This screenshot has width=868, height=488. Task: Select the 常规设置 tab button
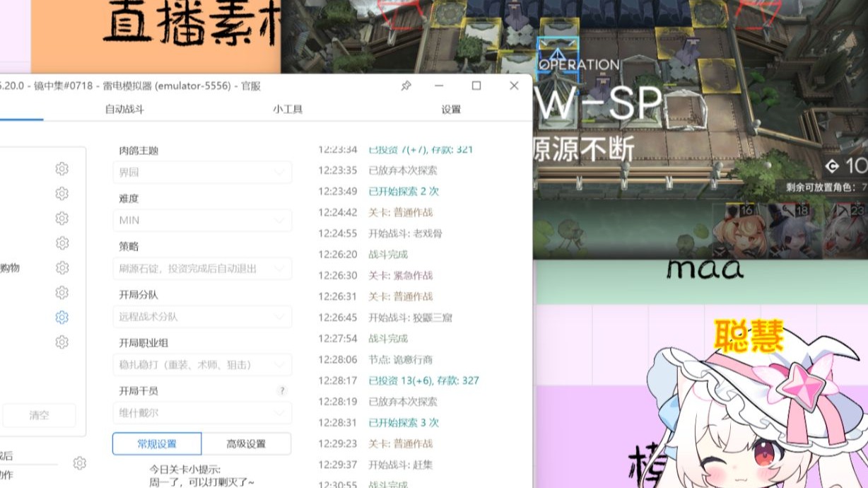157,444
